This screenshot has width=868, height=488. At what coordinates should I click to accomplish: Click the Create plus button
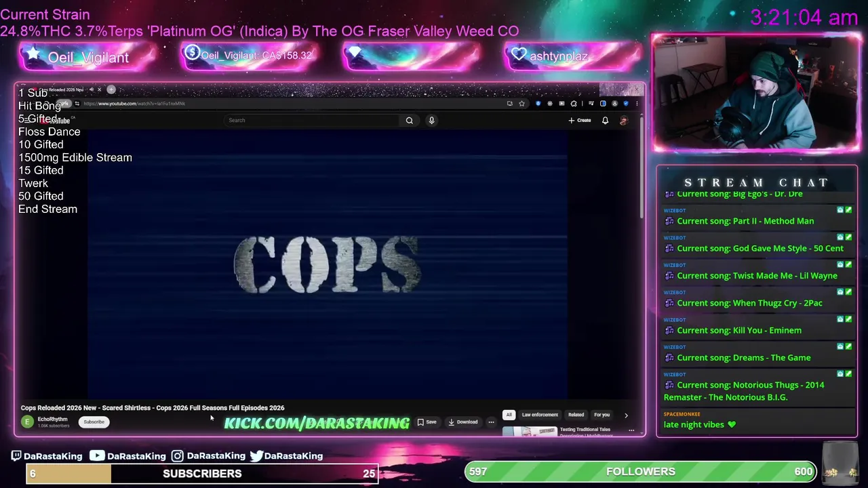[580, 120]
